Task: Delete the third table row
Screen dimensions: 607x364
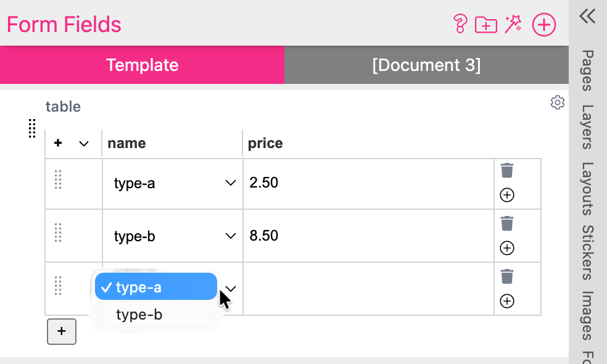Action: point(506,276)
